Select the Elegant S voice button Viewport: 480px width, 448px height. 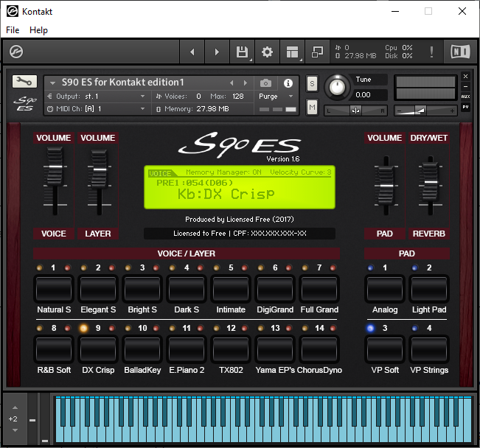click(x=98, y=289)
